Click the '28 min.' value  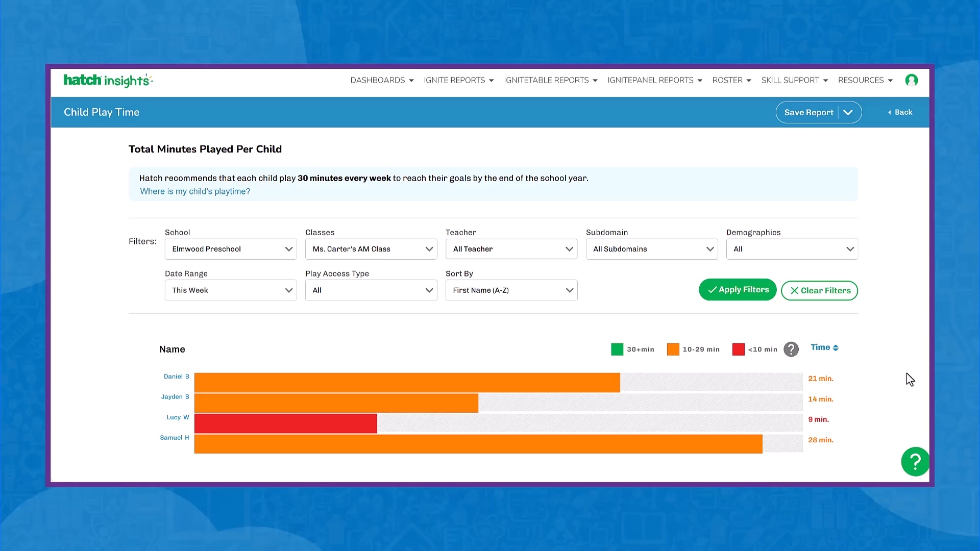click(821, 440)
